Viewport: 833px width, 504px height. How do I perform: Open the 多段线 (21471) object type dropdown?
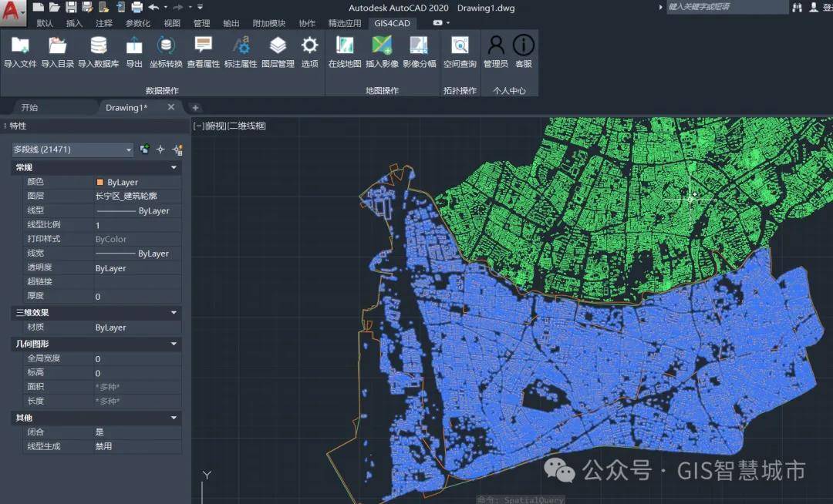[73, 150]
